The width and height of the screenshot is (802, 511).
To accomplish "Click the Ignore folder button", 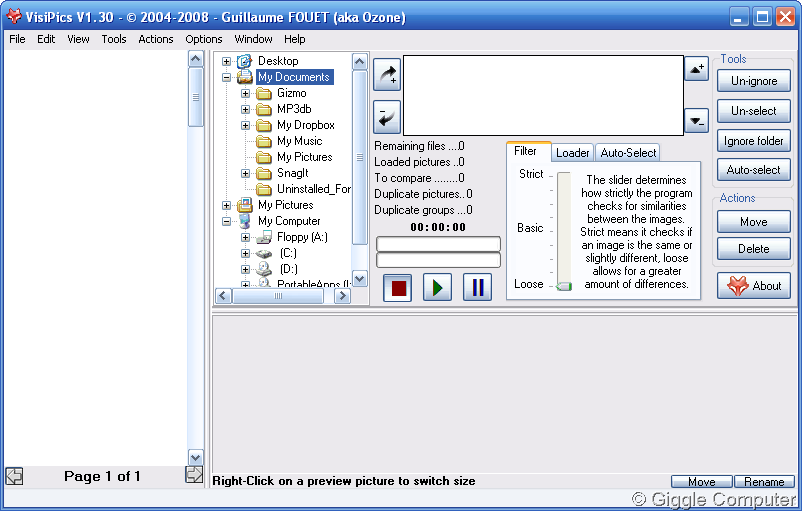I will [753, 141].
